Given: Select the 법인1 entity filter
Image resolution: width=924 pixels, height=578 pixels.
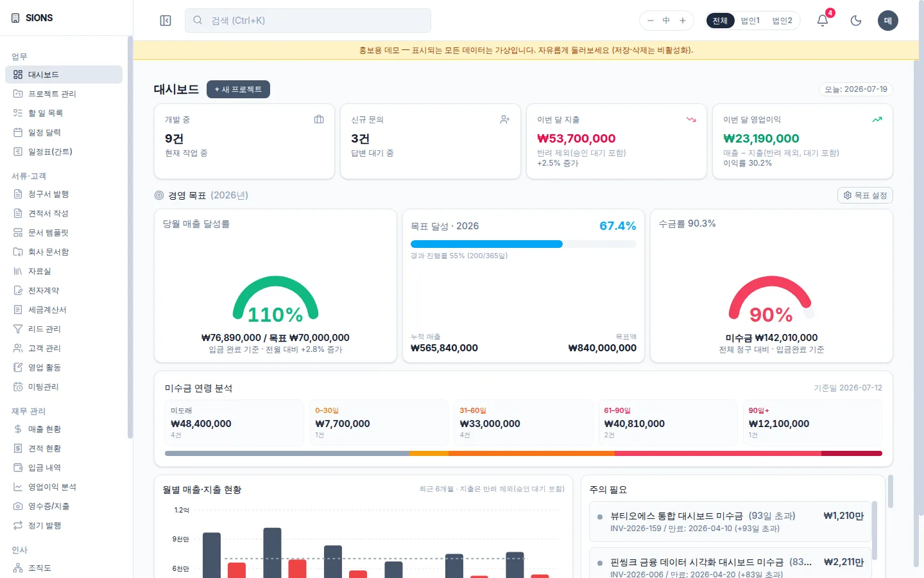Looking at the screenshot, I should (750, 21).
